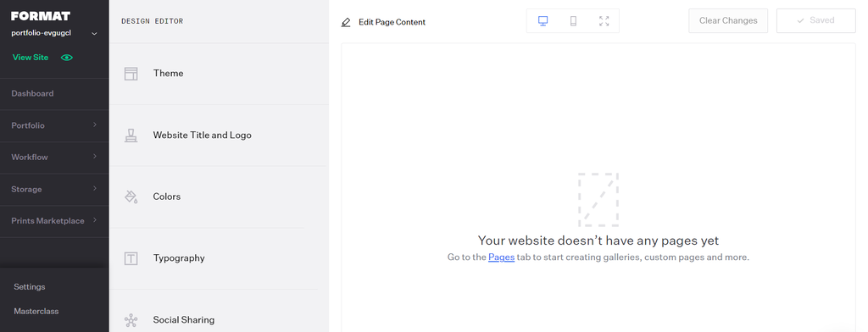
Task: Open Settings in the sidebar
Action: tap(30, 286)
